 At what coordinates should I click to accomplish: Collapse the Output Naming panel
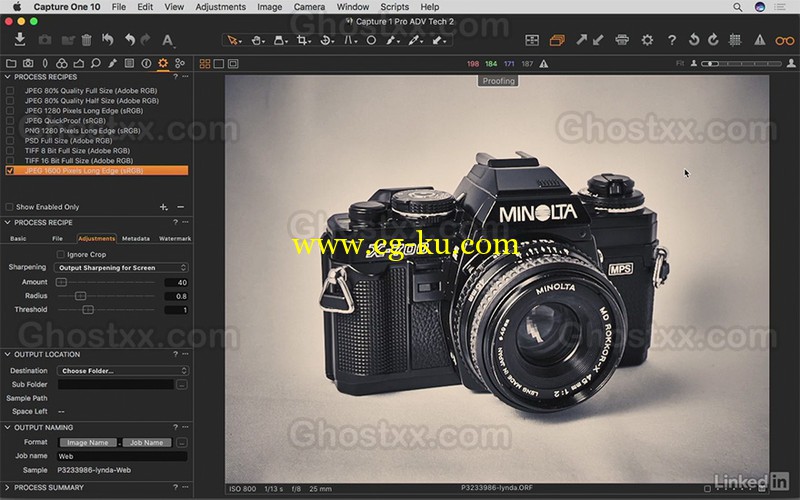click(x=7, y=427)
